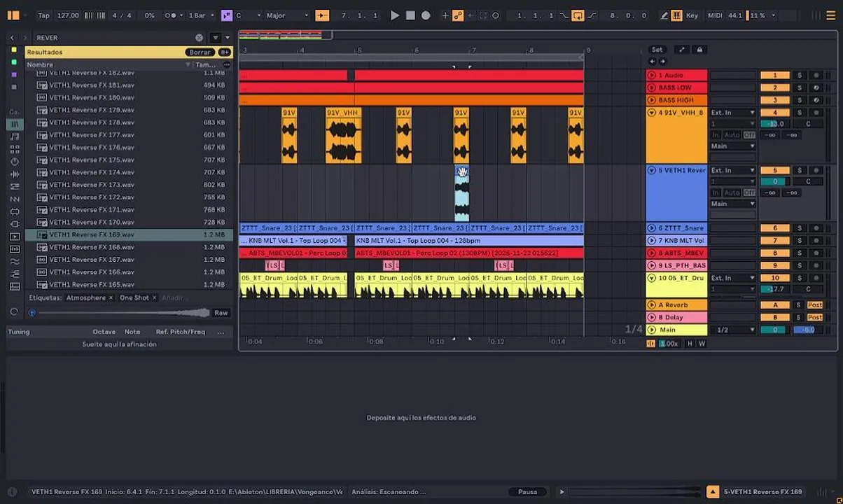The height and width of the screenshot is (504, 843).
Task: Select the purple collection color swatch
Action: [x=14, y=75]
